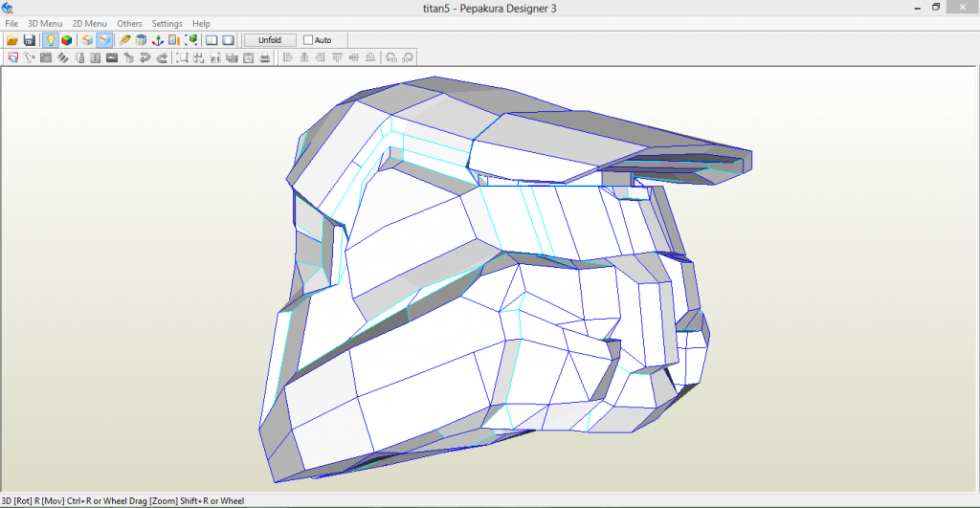Click the page preview icon beside the printer

tap(248, 57)
